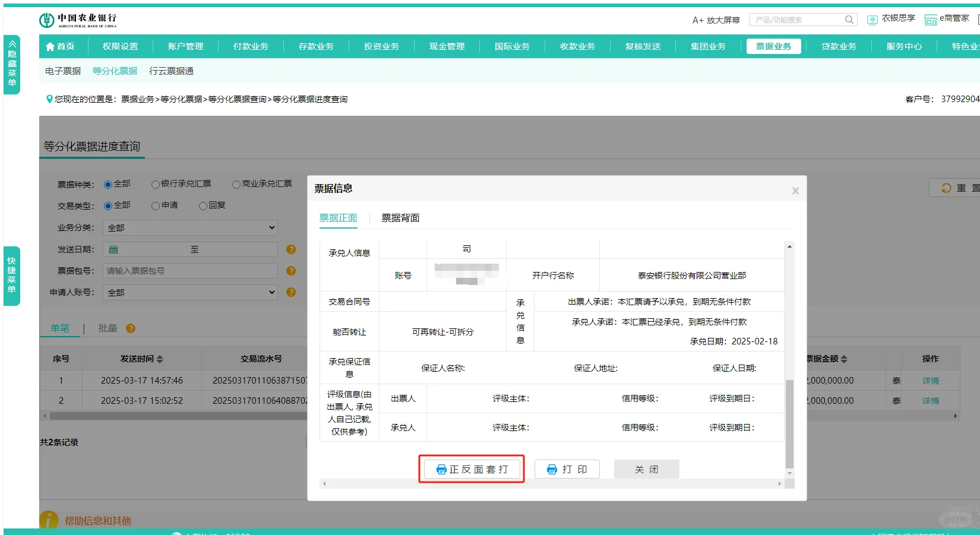Click the Agricultural Bank of China logo

click(x=78, y=20)
